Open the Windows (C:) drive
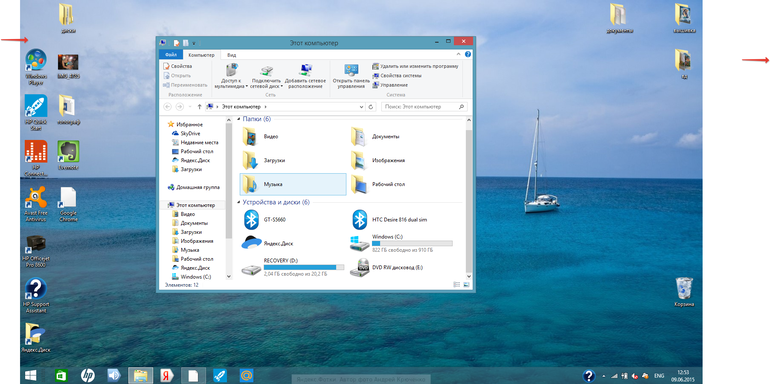Image resolution: width=770 pixels, height=384 pixels. [x=401, y=243]
